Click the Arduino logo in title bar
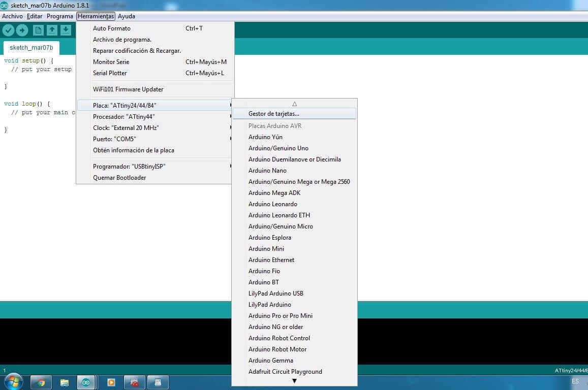The height and width of the screenshot is (390, 588). [x=4, y=5]
